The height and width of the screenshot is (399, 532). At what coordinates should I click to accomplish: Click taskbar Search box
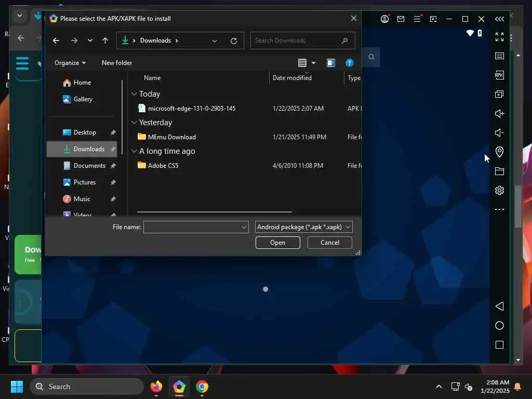click(x=87, y=387)
